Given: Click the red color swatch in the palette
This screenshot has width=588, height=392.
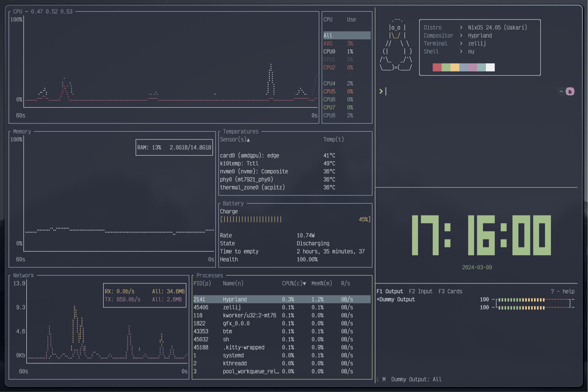Looking at the screenshot, I should pos(437,68).
